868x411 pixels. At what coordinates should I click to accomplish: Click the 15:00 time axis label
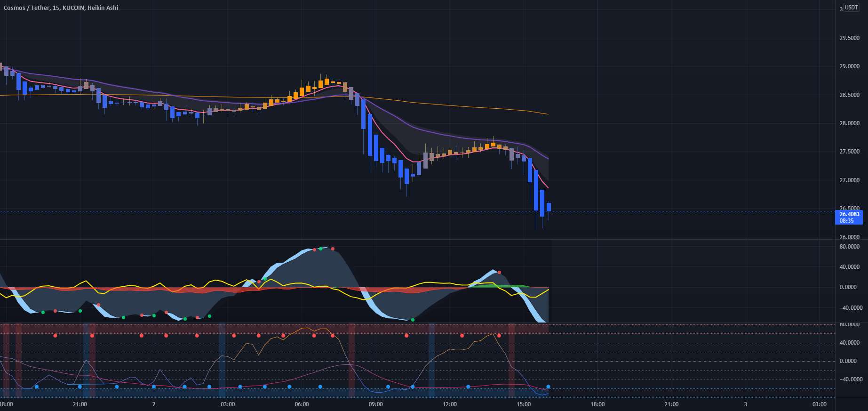point(524,404)
